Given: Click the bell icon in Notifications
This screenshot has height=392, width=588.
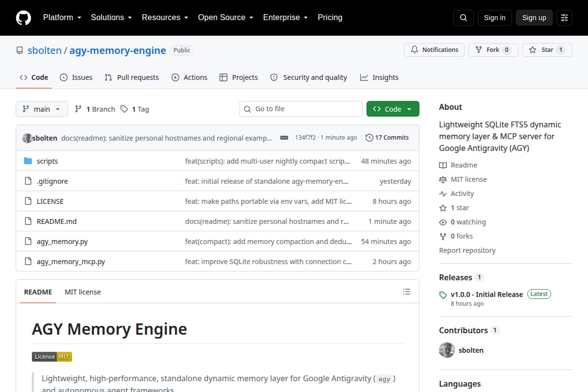Looking at the screenshot, I should coord(415,50).
